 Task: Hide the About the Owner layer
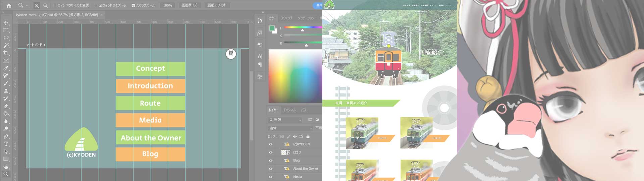point(271,169)
